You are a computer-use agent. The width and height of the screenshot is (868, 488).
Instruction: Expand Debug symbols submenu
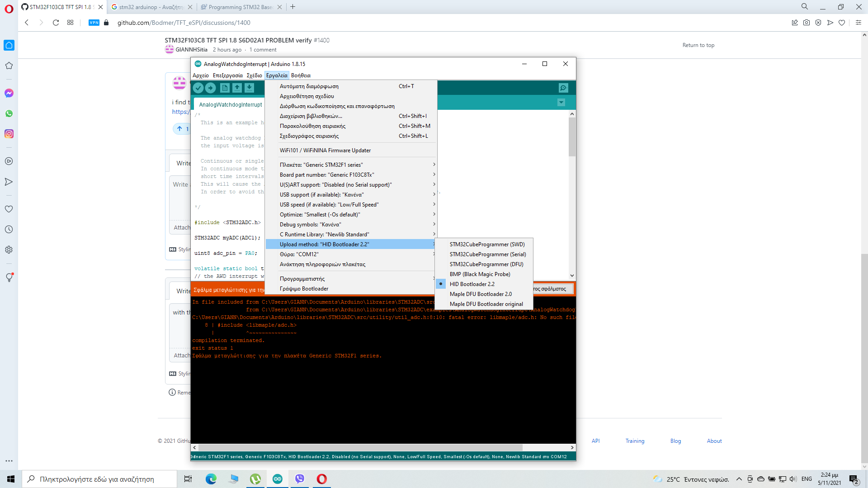tap(351, 225)
